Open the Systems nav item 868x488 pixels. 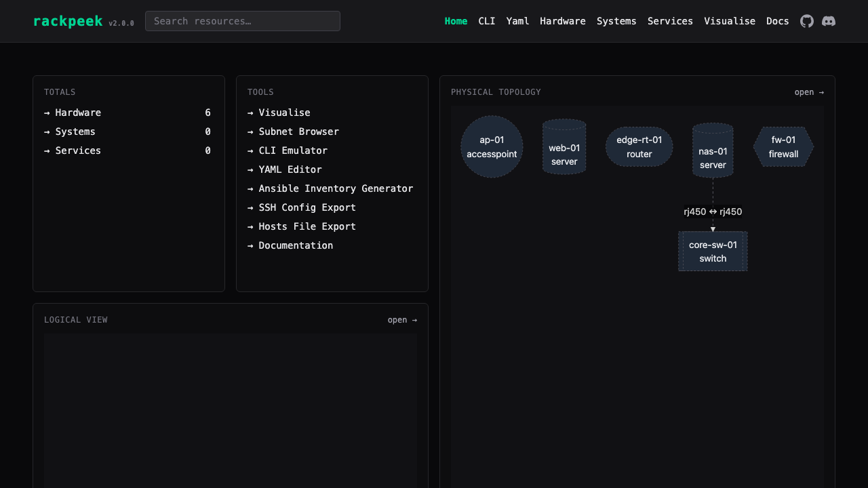[x=616, y=21]
